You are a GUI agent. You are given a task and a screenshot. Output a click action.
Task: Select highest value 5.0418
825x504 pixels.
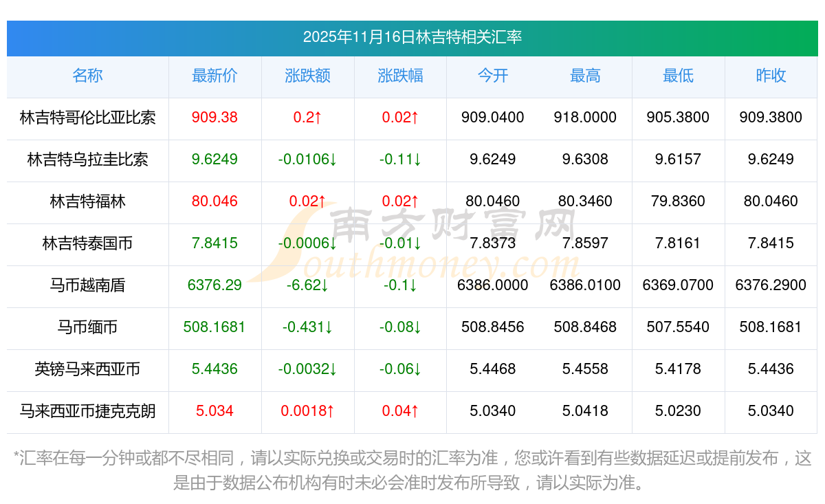click(585, 411)
